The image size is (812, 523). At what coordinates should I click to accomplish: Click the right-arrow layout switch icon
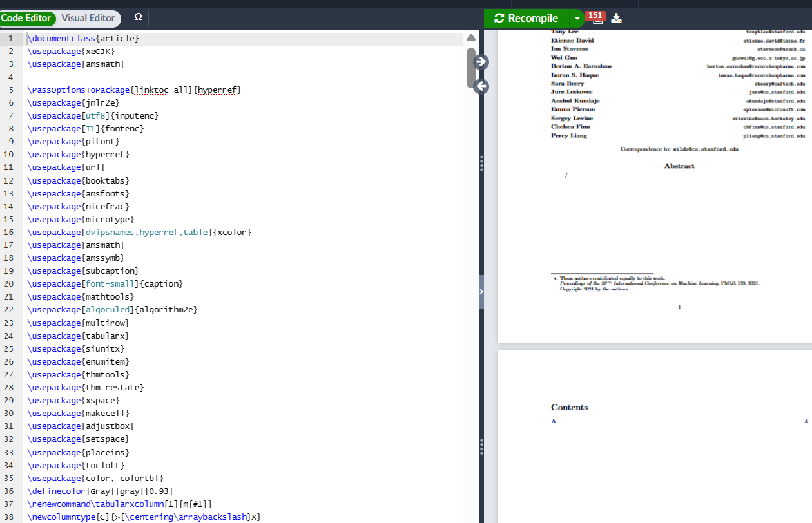click(x=481, y=61)
